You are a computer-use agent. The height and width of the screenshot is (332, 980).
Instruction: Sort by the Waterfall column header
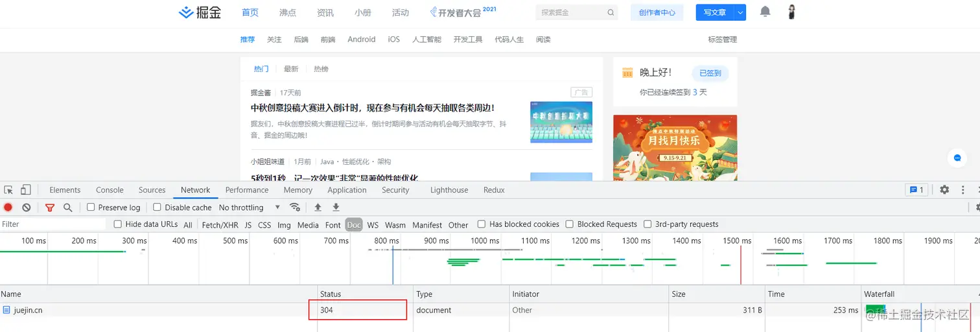tap(919, 294)
